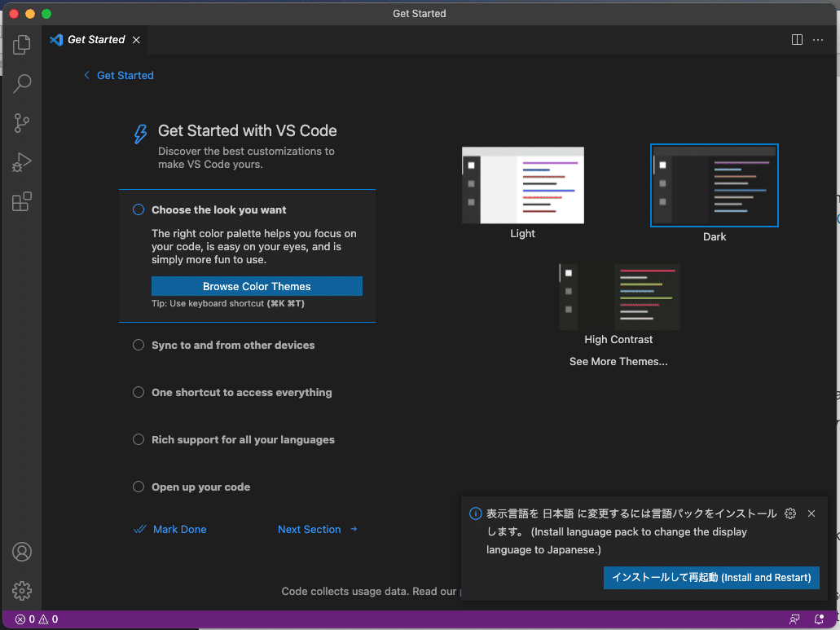
Task: Click the Browse Color Themes button
Action: pos(257,286)
